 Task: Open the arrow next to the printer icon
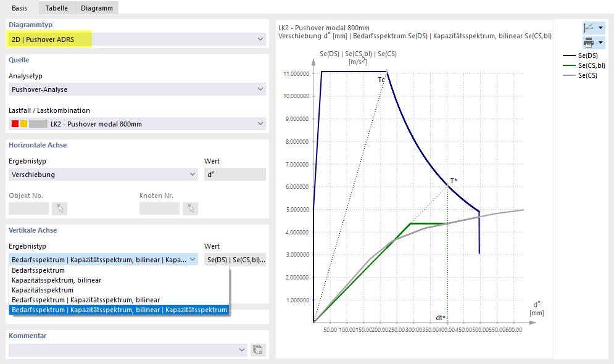pyautogui.click(x=601, y=43)
